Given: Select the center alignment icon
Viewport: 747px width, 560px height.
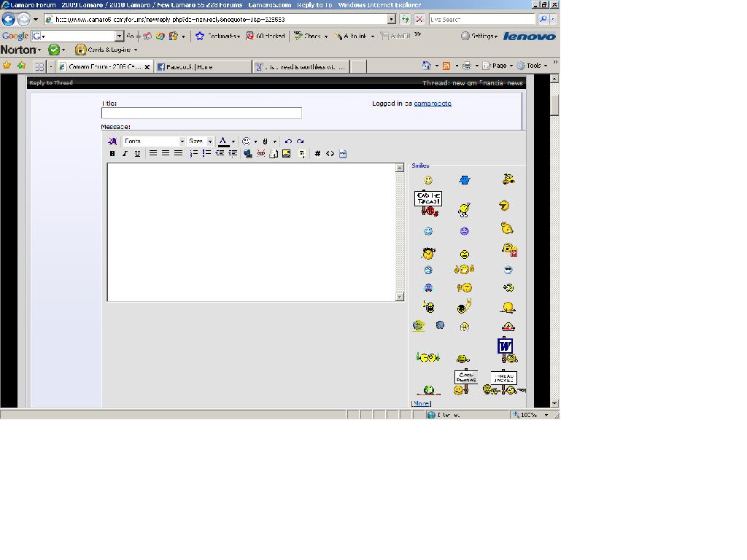Looking at the screenshot, I should click(166, 153).
